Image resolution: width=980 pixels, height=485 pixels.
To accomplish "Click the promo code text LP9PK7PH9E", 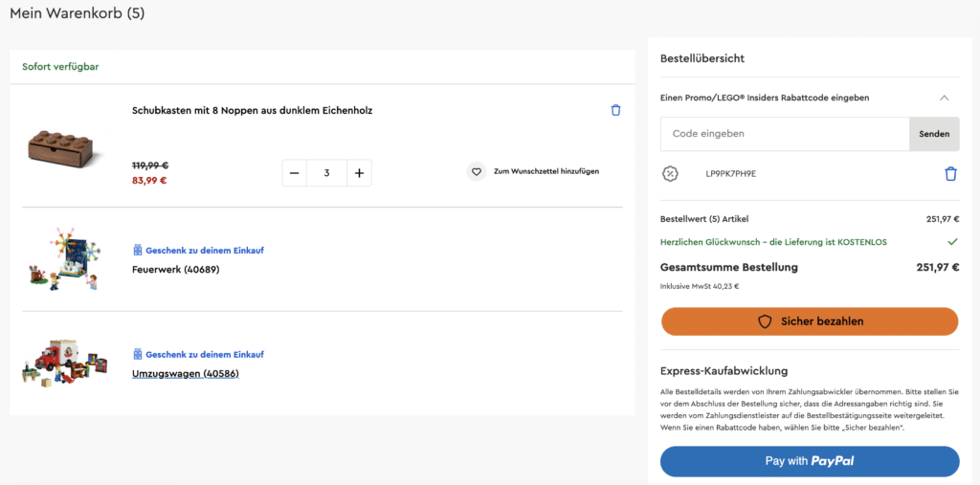I will (x=730, y=174).
